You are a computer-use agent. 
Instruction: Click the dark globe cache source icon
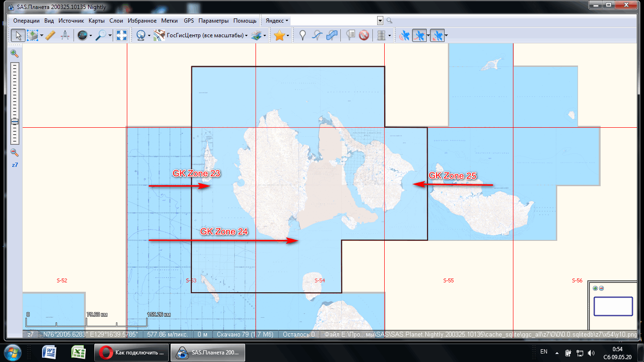pyautogui.click(x=83, y=35)
